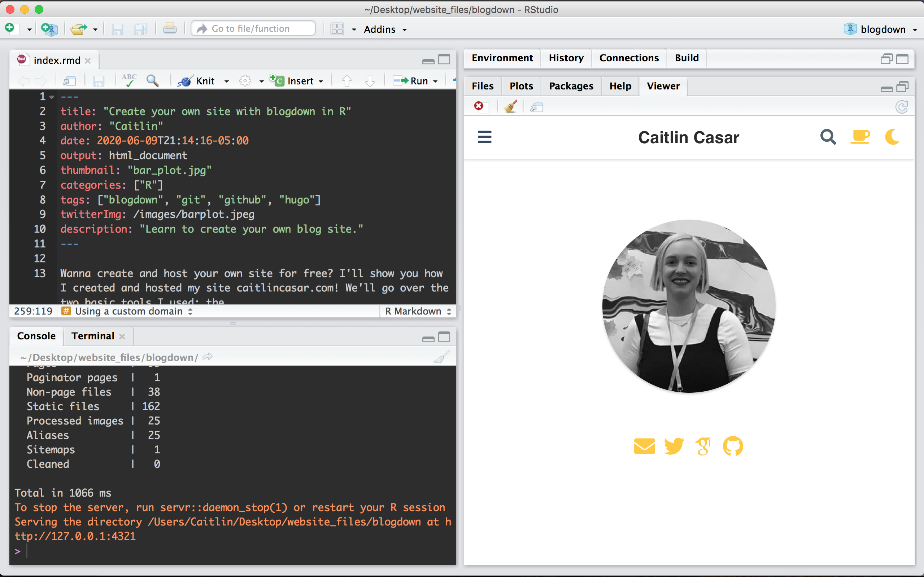Screen dimensions: 924x577
Task: Click the yellow coffee cup icon
Action: pos(860,137)
